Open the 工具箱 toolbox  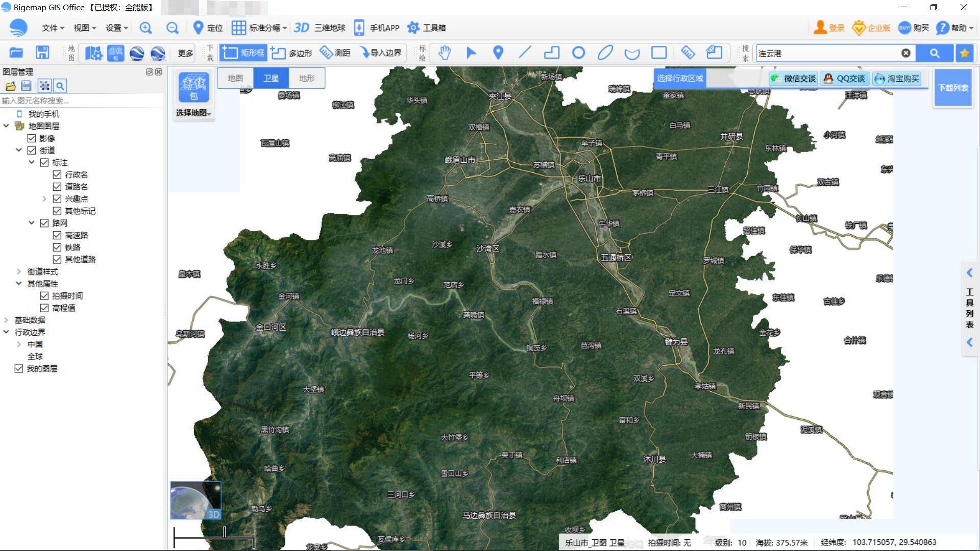(x=426, y=28)
